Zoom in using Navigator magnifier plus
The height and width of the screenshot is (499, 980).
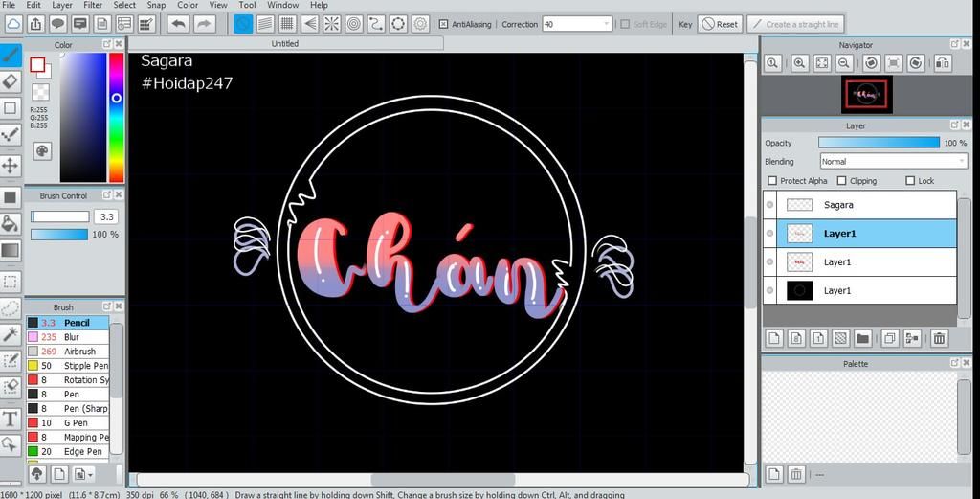799,62
